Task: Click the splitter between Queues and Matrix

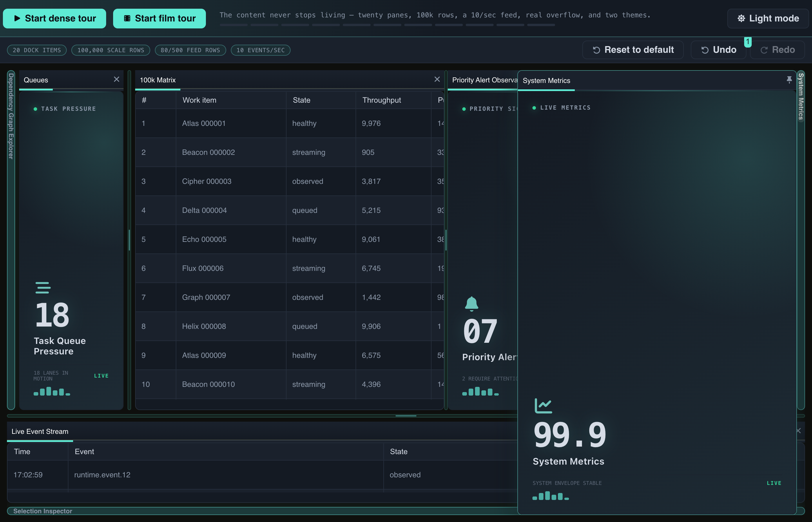Action: [129, 240]
